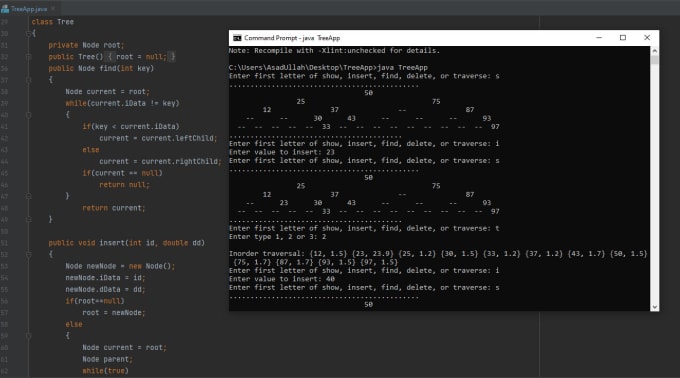
Task: Collapse the insert method fold marker on line 52
Action: tap(28, 254)
